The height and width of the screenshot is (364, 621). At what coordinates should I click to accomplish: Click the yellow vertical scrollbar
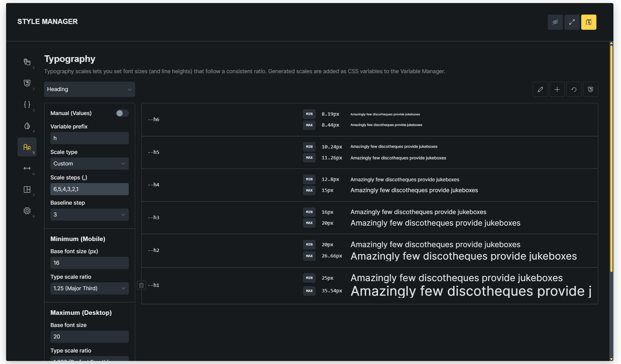[x=611, y=158]
